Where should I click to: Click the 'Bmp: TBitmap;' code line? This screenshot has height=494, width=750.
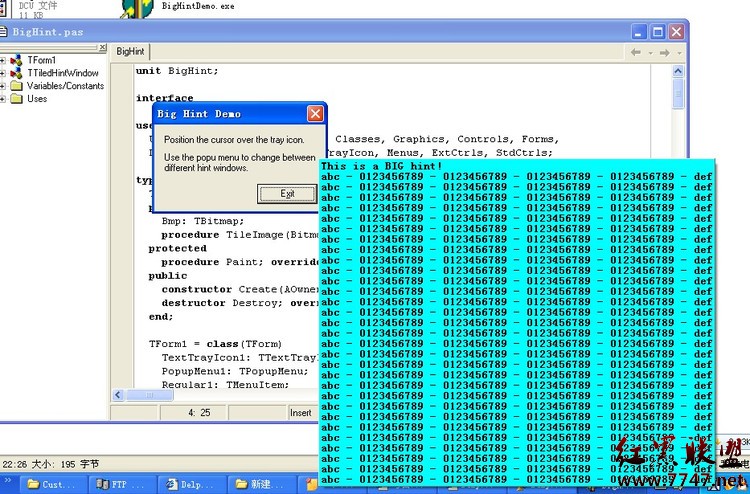203,221
